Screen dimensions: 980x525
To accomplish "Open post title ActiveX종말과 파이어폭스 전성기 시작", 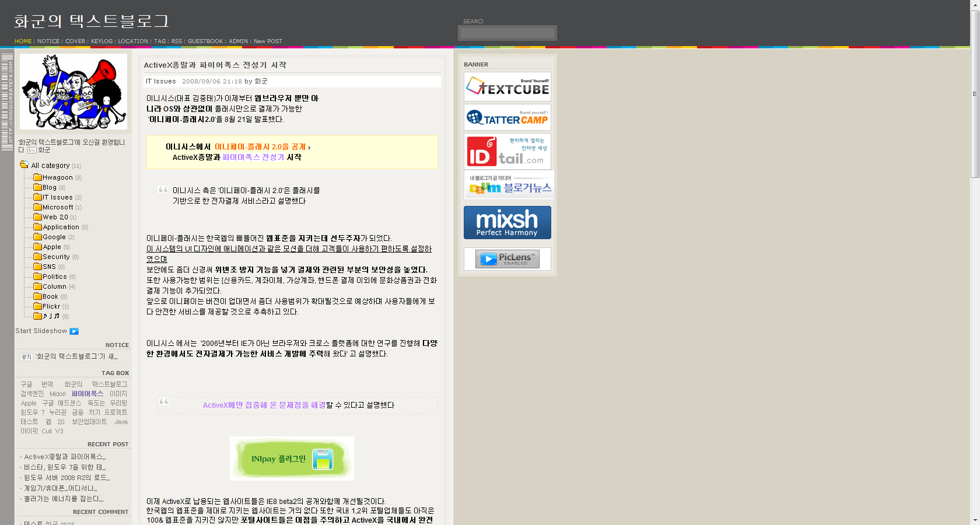I will pyautogui.click(x=215, y=65).
